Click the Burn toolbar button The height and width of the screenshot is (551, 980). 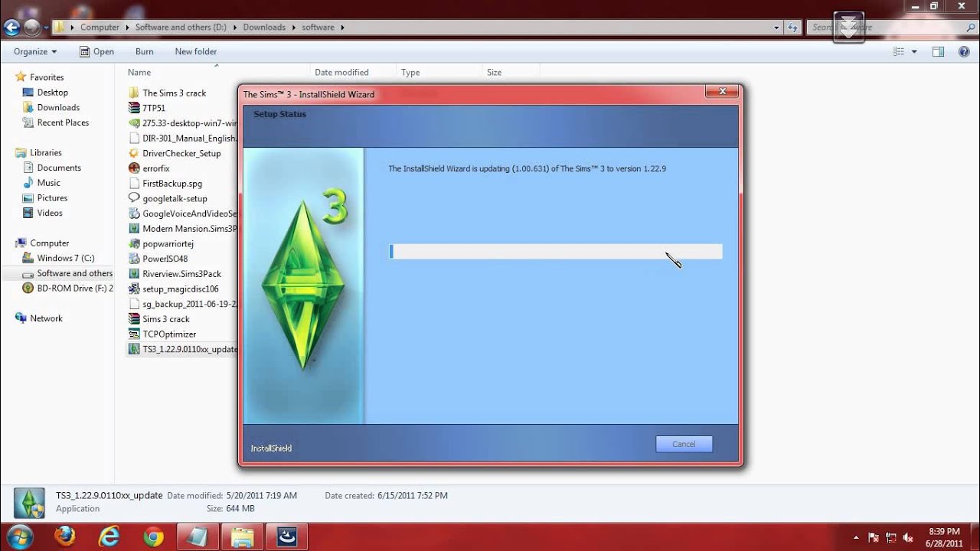pyautogui.click(x=144, y=51)
